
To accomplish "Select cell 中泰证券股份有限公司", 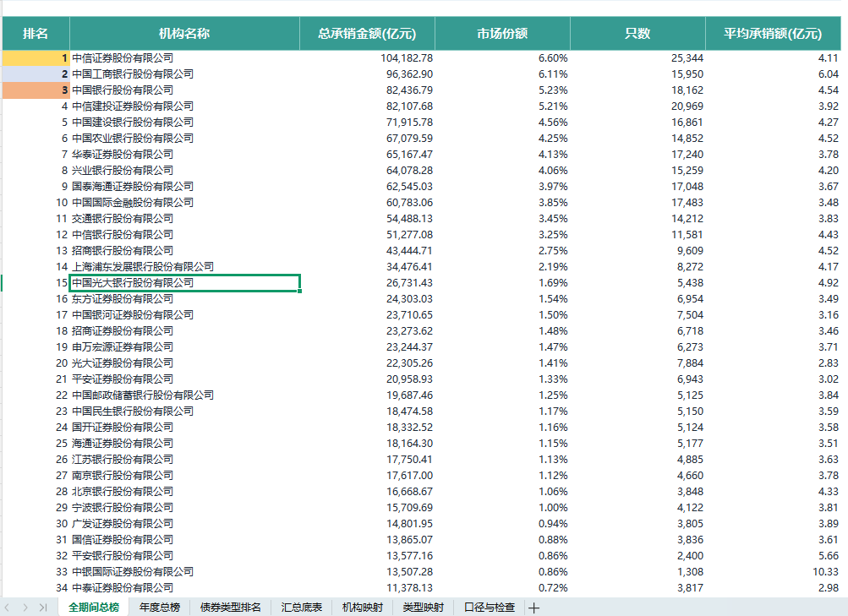I will click(184, 587).
